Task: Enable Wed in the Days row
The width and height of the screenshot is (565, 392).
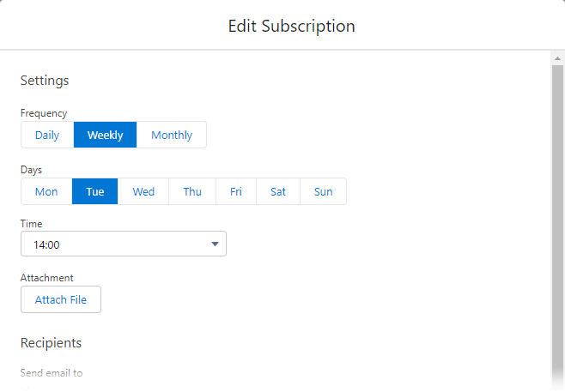Action: [143, 191]
